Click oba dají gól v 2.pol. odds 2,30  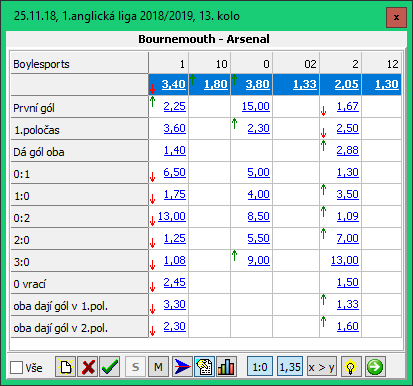pyautogui.click(x=175, y=326)
